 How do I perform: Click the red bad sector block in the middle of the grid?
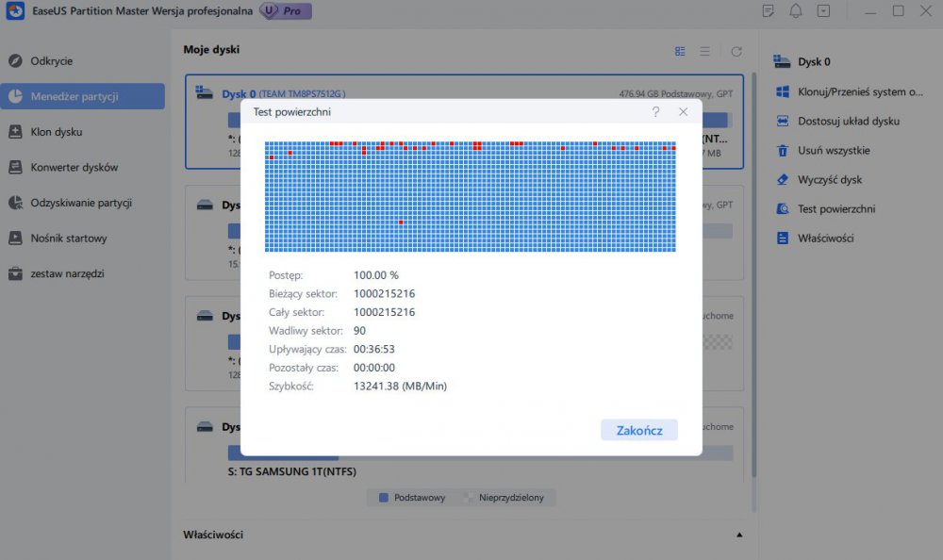401,222
